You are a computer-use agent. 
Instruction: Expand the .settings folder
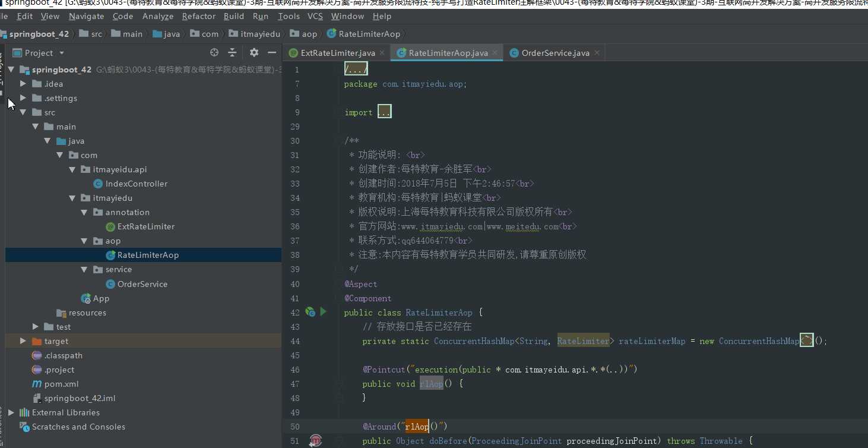[x=23, y=98]
